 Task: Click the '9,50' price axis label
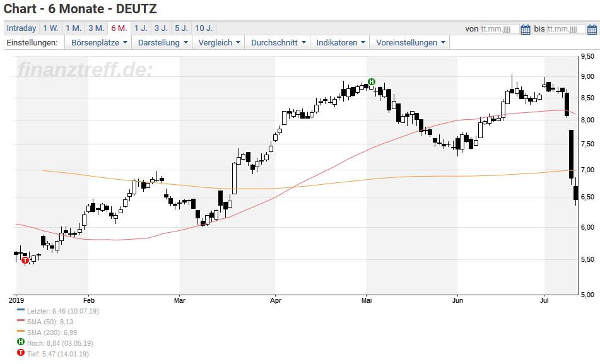(x=588, y=57)
